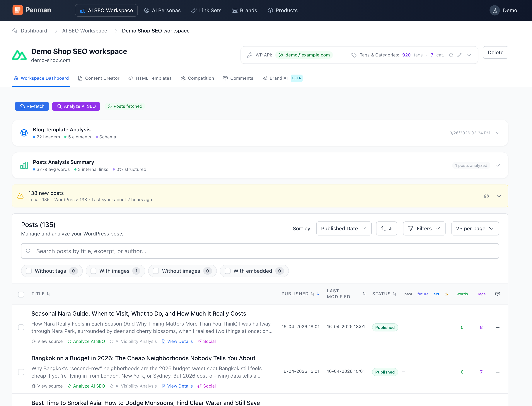This screenshot has width=532, height=406.
Task: Open Link Sets in top navigation
Action: coord(206,10)
